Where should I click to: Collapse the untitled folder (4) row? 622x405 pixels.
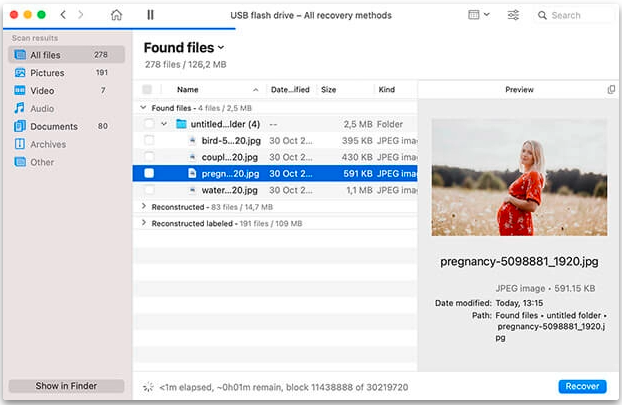[x=164, y=124]
